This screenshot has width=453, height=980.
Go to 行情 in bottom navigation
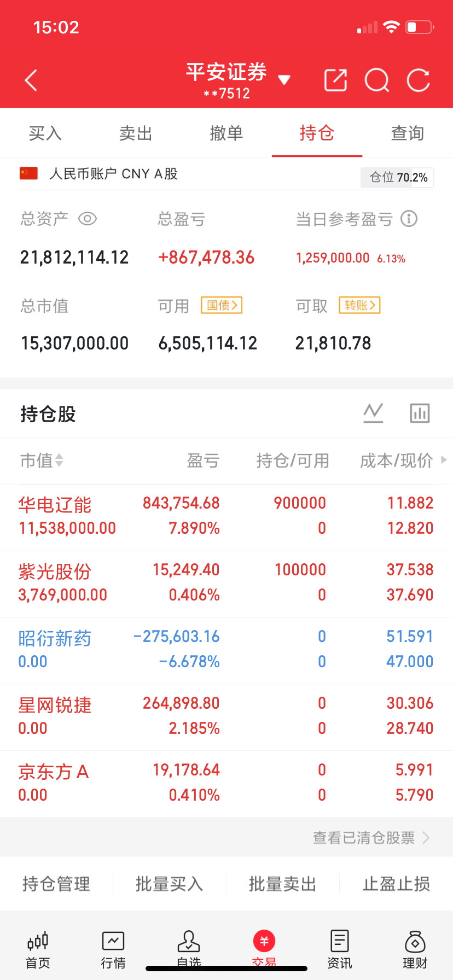[113, 950]
